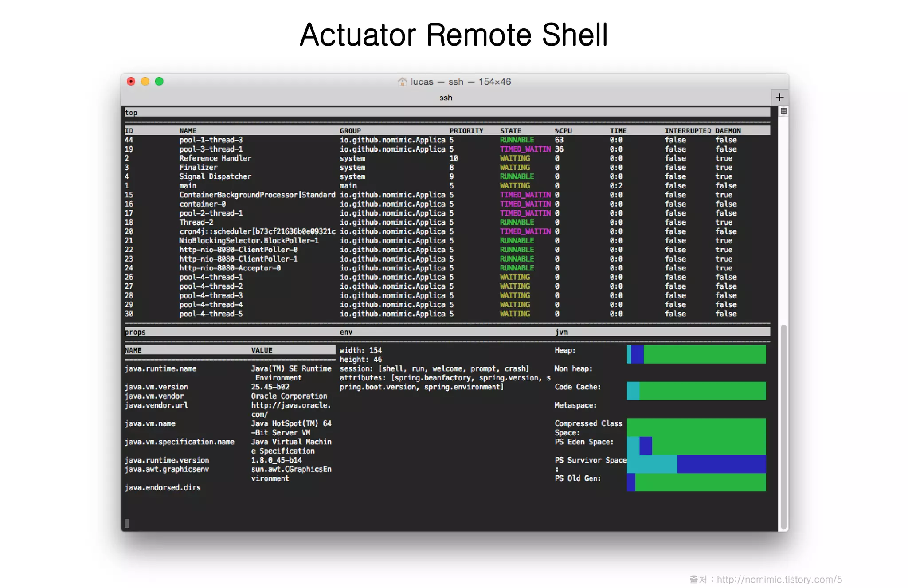The image size is (908, 588).
Task: Click the Heap memory usage bar
Action: tap(696, 354)
